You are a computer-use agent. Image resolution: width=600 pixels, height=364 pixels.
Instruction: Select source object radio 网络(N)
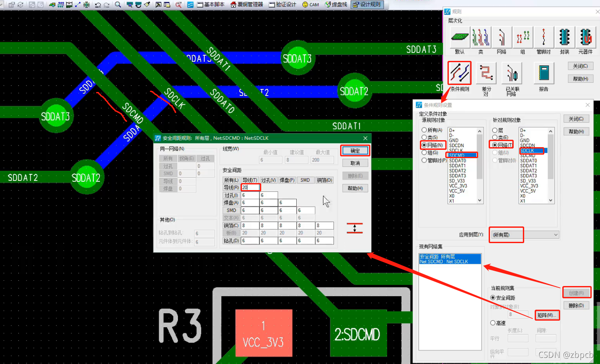pyautogui.click(x=432, y=145)
